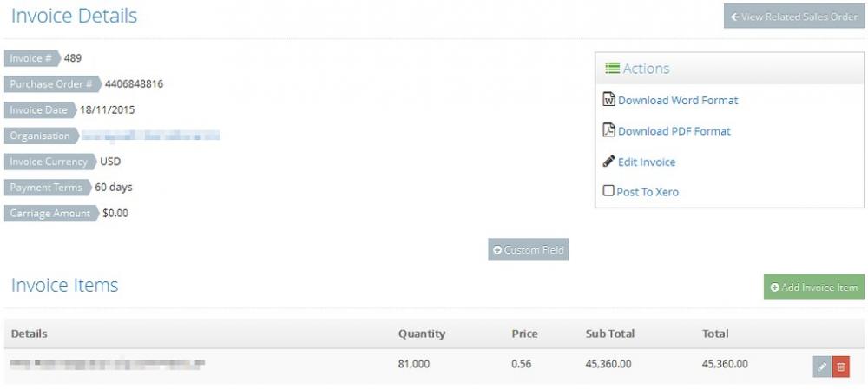Screen dimensions: 868x390
Task: Click the Payment Terms label tag
Action: [x=46, y=188]
